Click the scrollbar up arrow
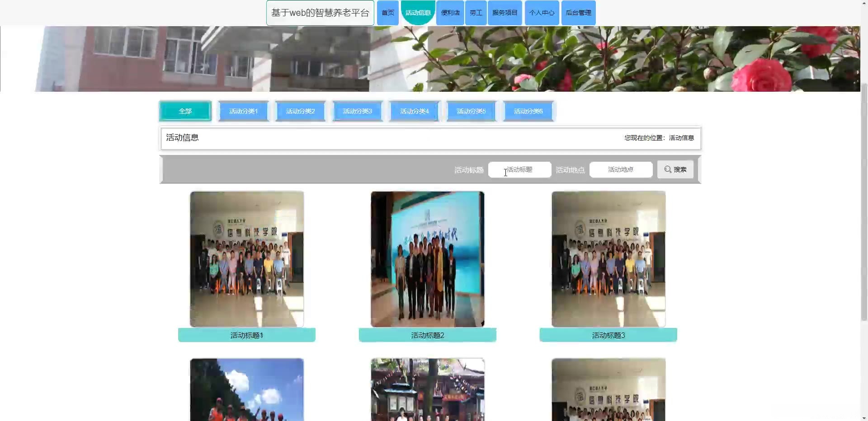The width and height of the screenshot is (868, 421). 864,3
